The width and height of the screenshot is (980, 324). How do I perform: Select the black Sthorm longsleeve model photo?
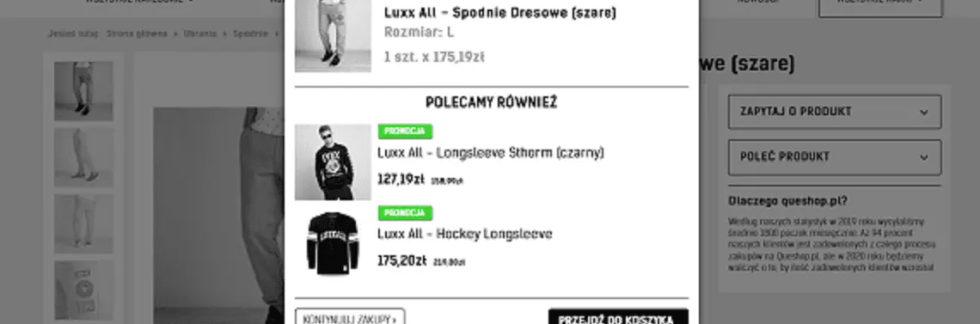click(333, 162)
